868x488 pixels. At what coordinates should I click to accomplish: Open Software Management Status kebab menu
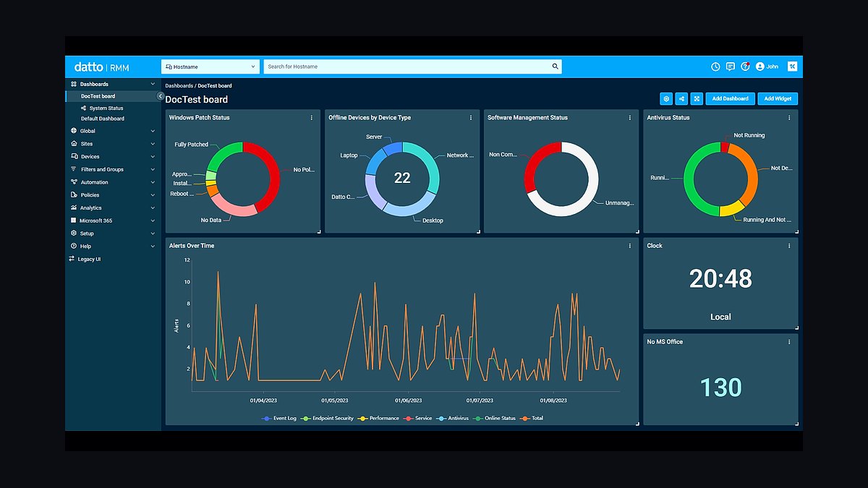click(630, 118)
